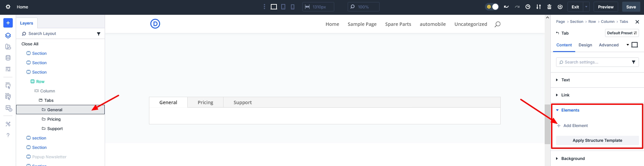Open portability import export arrows icon

click(539, 7)
